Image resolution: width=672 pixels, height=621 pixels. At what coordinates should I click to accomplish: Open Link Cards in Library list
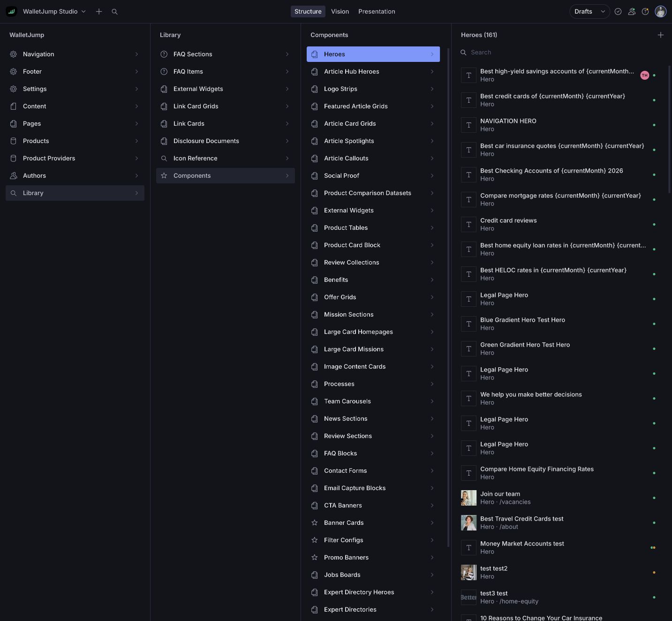pos(226,123)
